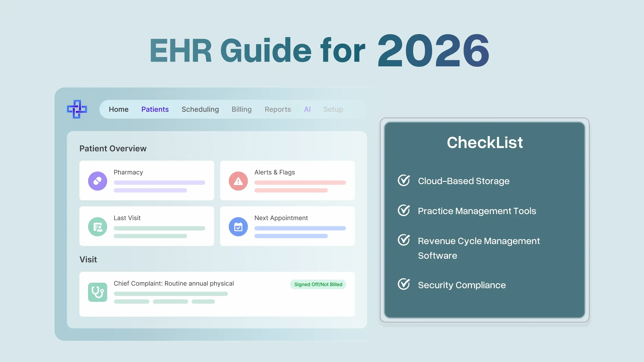Open the Billing tab
This screenshot has height=362, width=644.
click(241, 109)
